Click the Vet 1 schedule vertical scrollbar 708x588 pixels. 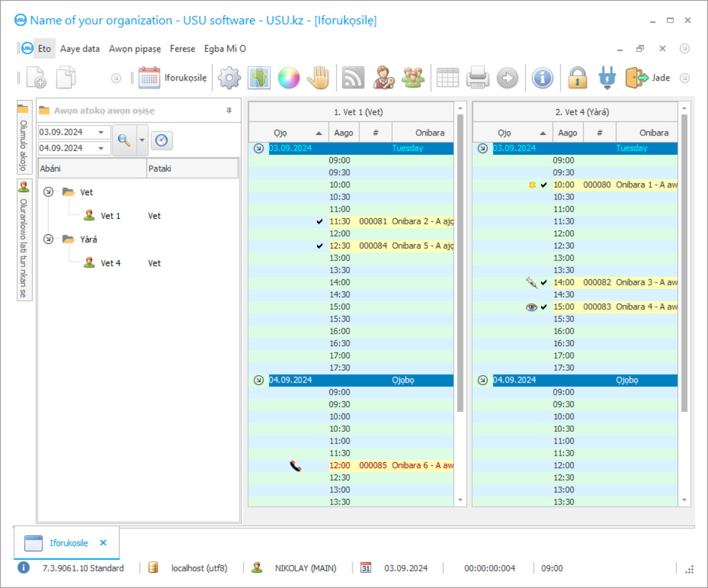[460, 263]
